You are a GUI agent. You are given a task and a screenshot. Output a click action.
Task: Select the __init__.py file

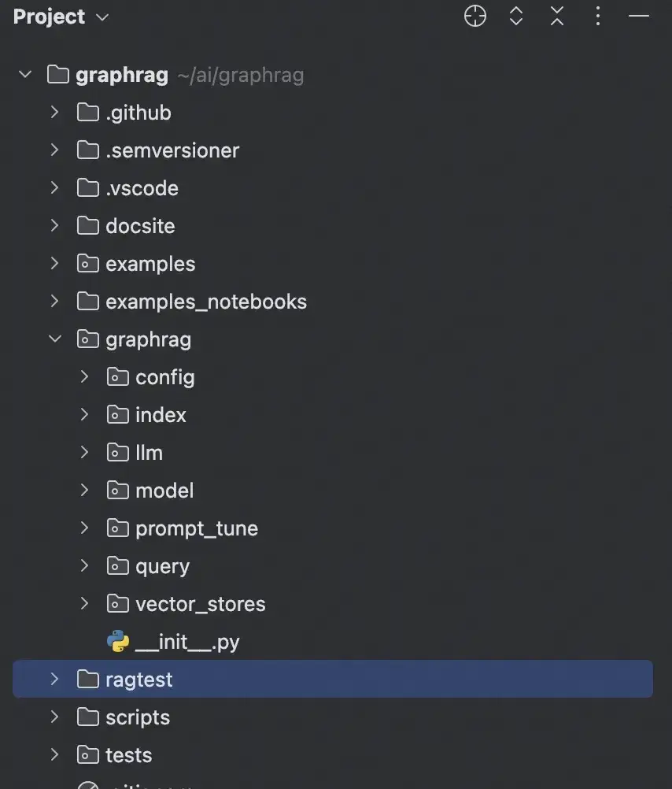(187, 642)
